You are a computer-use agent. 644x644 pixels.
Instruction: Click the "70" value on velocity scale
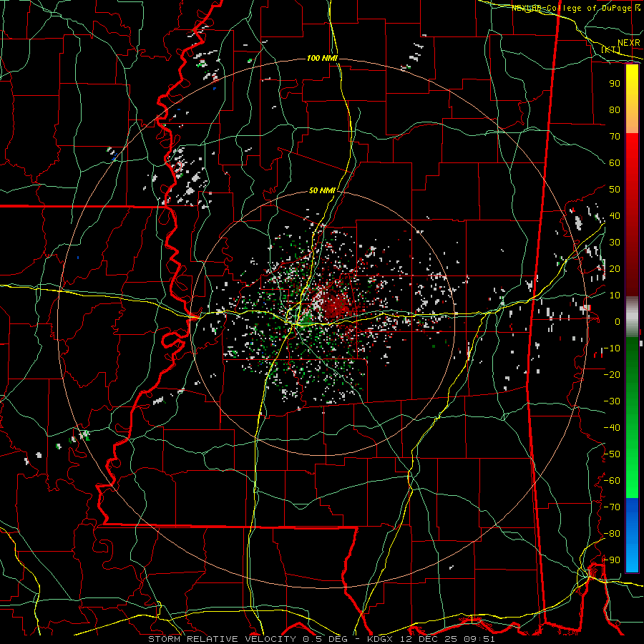click(x=615, y=137)
